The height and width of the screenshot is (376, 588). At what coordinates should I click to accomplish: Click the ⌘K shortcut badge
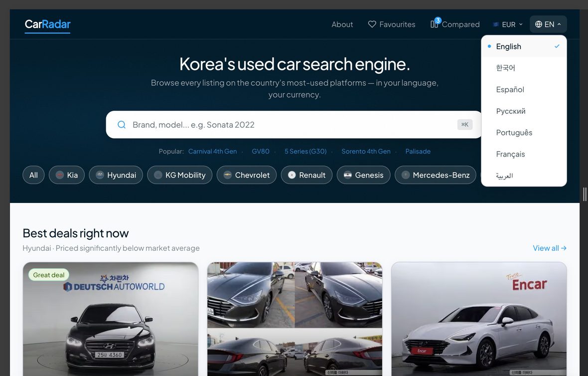[464, 125]
